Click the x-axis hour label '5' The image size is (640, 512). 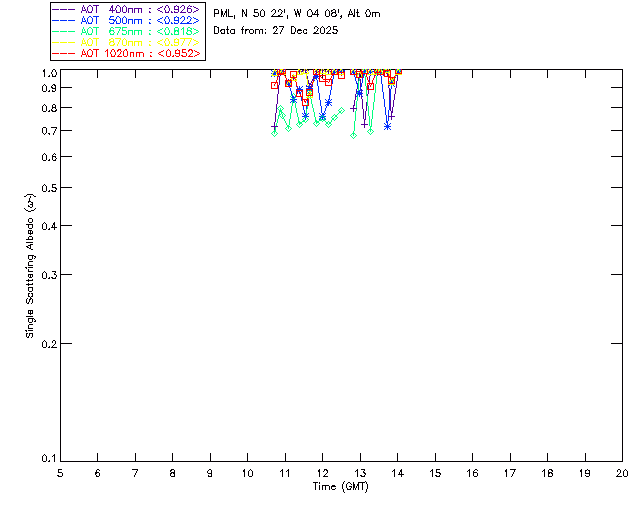pyautogui.click(x=60, y=473)
